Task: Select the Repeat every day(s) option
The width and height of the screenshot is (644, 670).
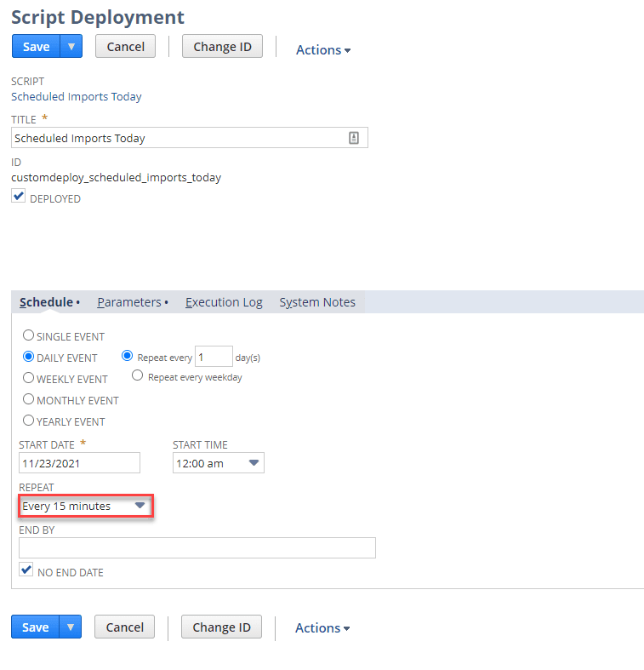Action: tap(128, 356)
